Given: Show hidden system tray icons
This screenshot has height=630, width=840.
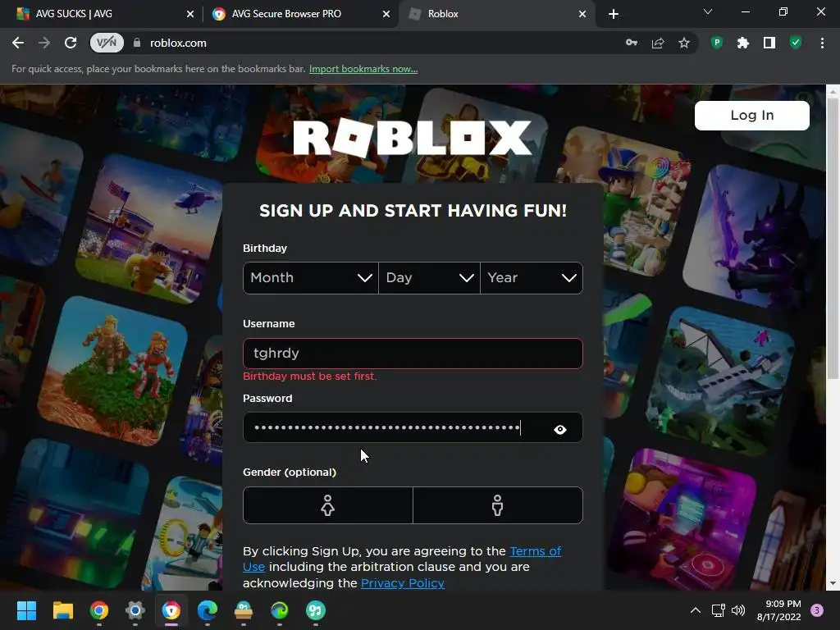Looking at the screenshot, I should (696, 610).
